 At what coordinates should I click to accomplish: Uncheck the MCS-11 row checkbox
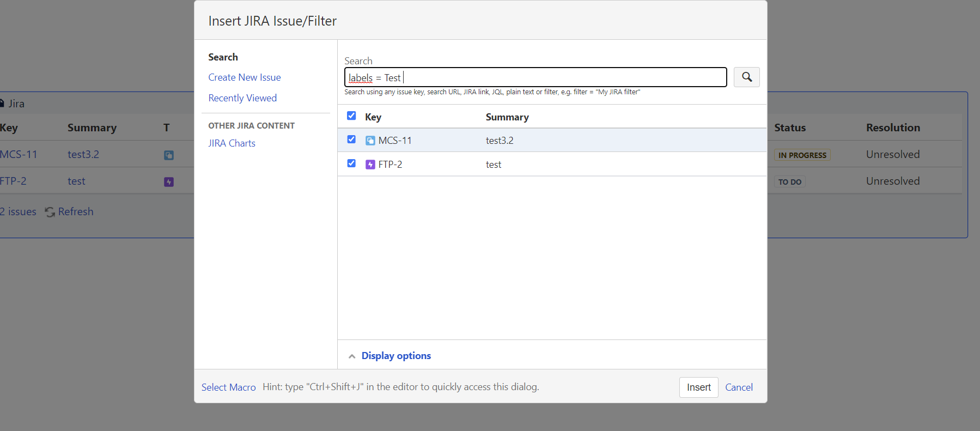(351, 139)
